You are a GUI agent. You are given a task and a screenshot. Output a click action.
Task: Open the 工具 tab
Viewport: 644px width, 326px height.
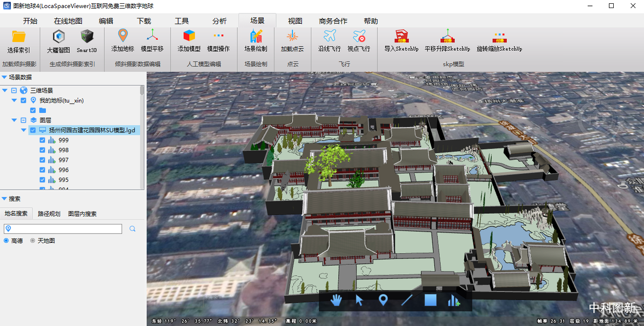point(182,21)
